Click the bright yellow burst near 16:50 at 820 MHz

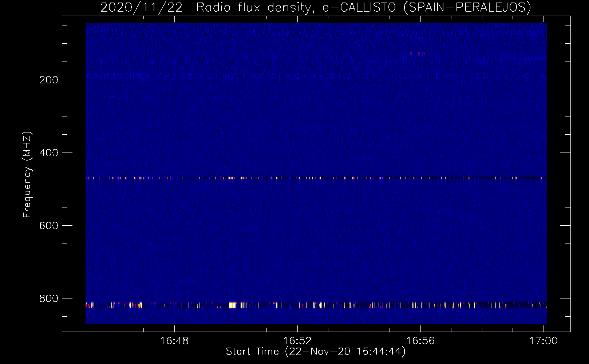tap(238, 305)
